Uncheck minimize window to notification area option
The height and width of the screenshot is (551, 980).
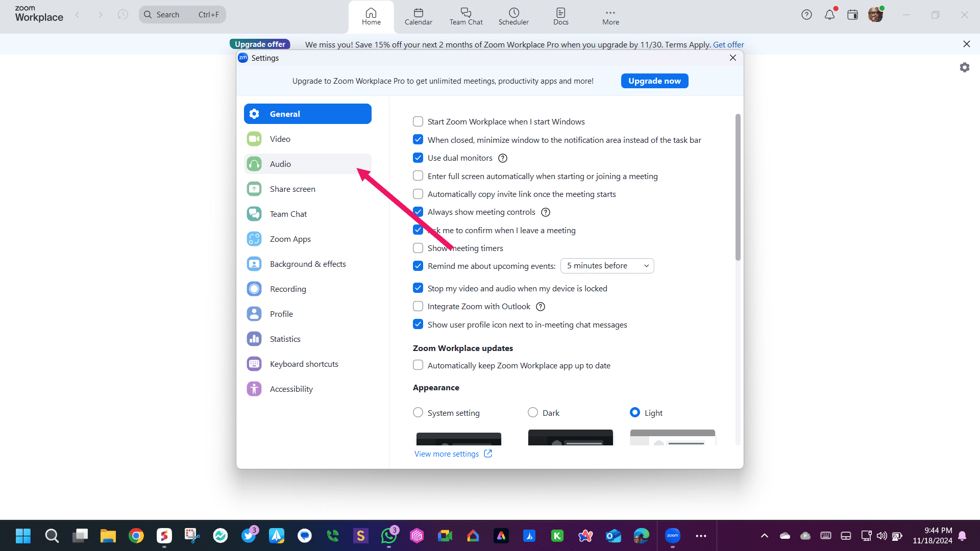[418, 140]
